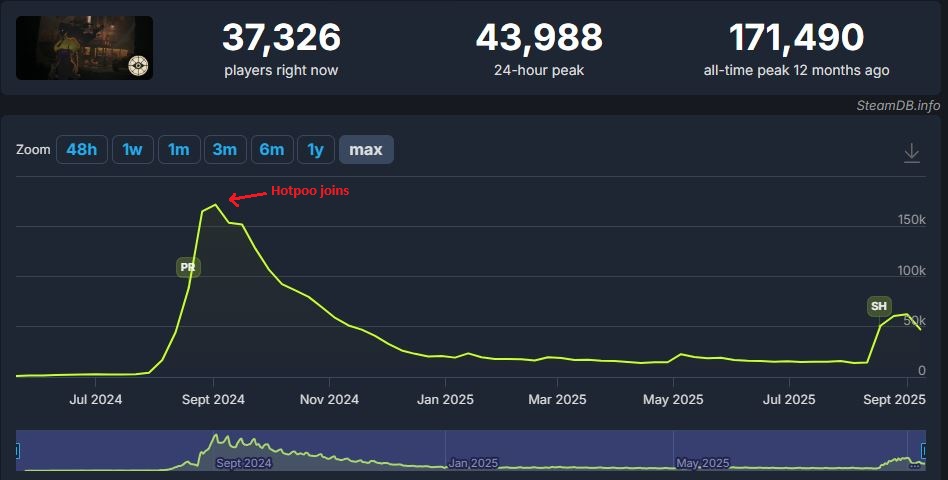Grab the right navigator range handle

click(x=923, y=451)
